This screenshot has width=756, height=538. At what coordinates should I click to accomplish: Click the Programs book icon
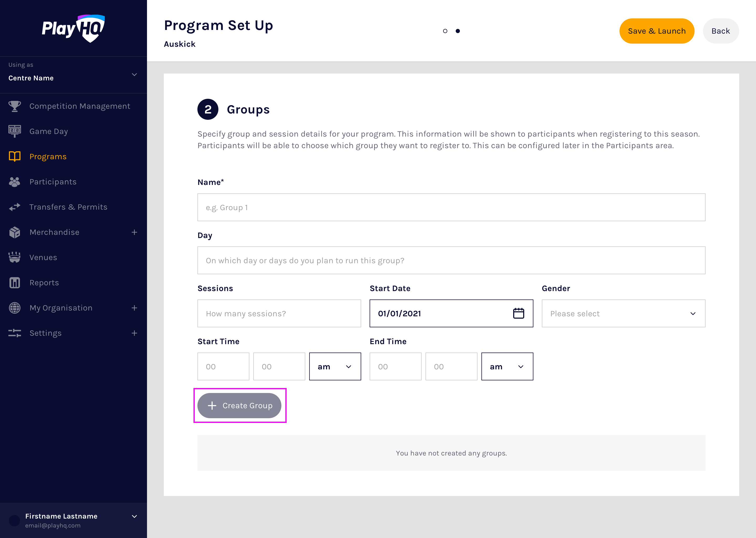pos(14,156)
